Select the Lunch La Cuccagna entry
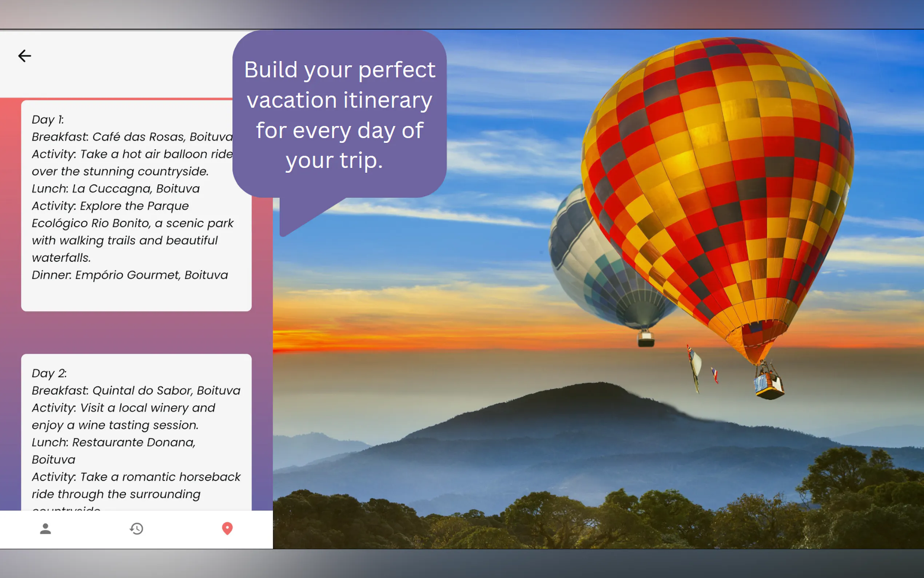Viewport: 924px width, 578px height. point(115,189)
